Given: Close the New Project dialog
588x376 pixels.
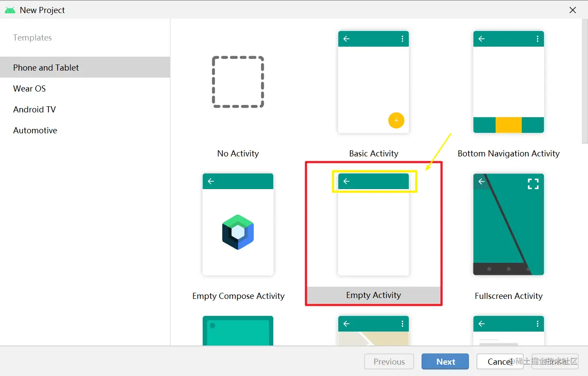Looking at the screenshot, I should tap(573, 10).
